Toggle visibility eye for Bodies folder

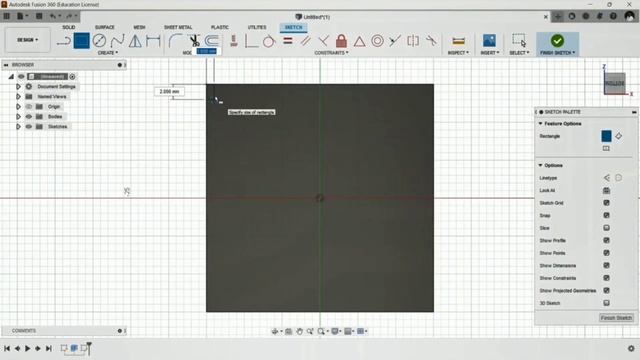coord(29,116)
